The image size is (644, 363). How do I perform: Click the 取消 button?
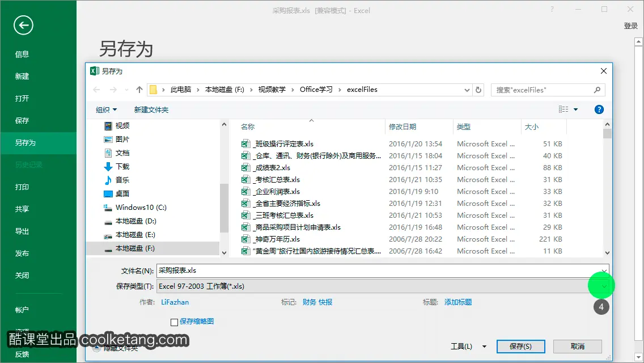click(578, 347)
